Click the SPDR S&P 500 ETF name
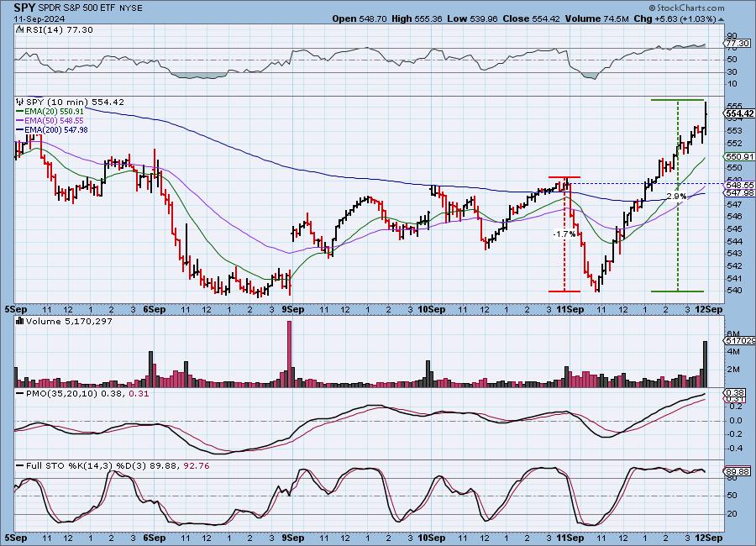Viewport: 756px width, 546px height. coord(76,8)
